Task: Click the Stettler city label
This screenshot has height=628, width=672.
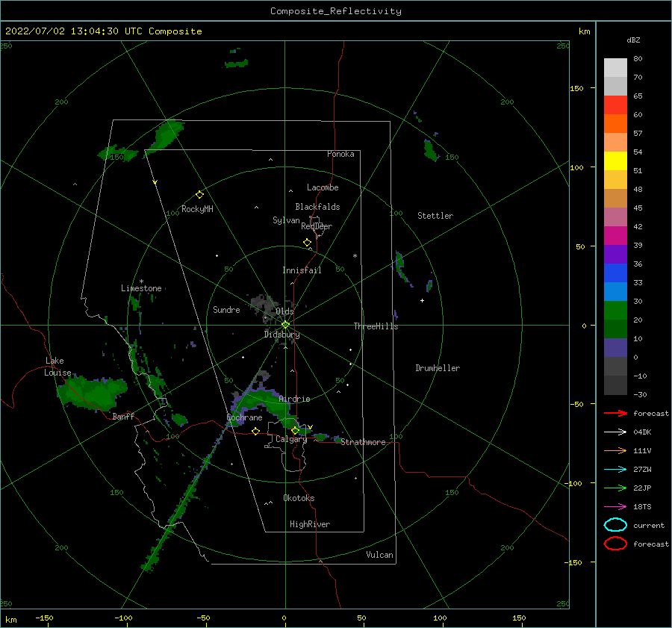Action: point(435,216)
